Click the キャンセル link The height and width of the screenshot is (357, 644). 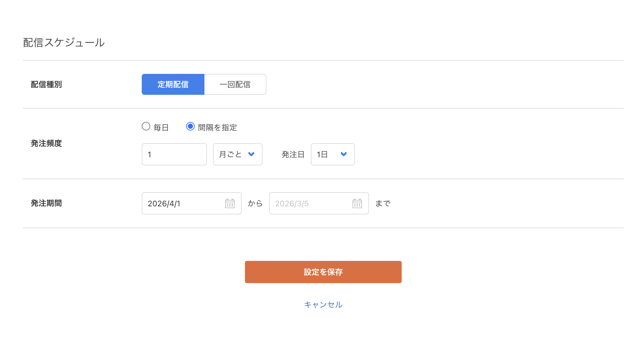pyautogui.click(x=323, y=305)
